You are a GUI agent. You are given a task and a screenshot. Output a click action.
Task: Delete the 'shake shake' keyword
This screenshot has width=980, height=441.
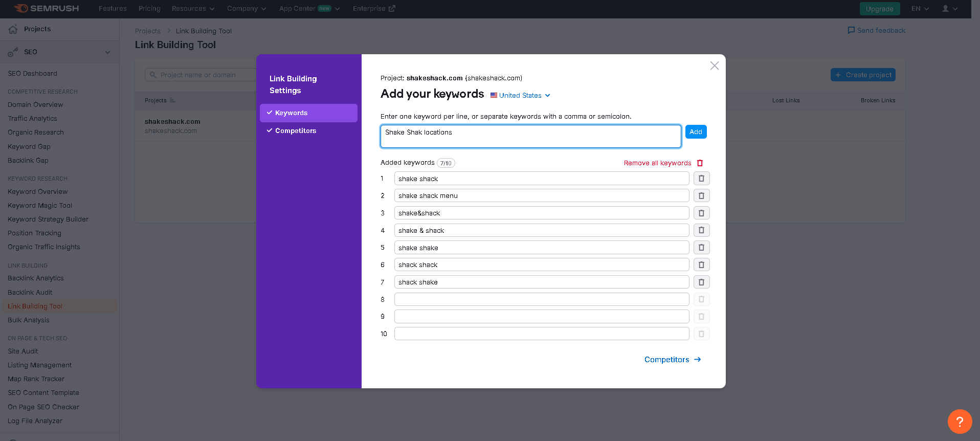pos(701,248)
